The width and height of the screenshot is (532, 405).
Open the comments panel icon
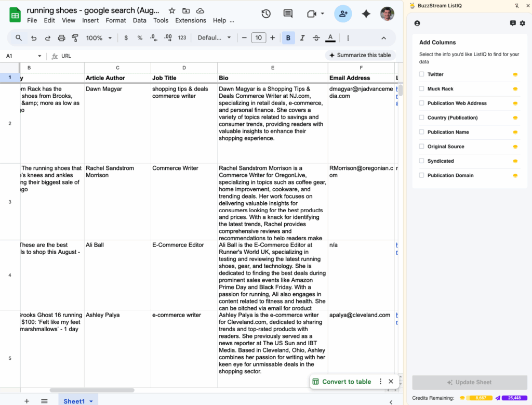(287, 14)
